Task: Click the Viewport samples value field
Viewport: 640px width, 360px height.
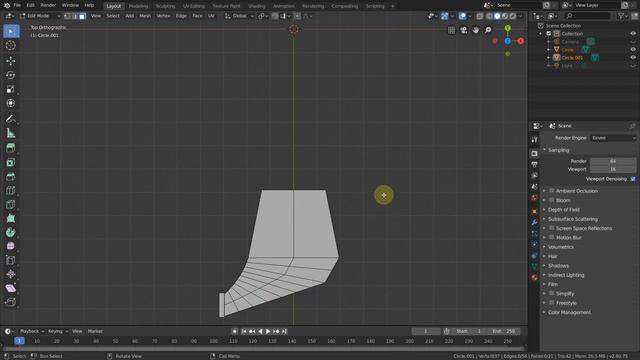Action: click(x=613, y=169)
